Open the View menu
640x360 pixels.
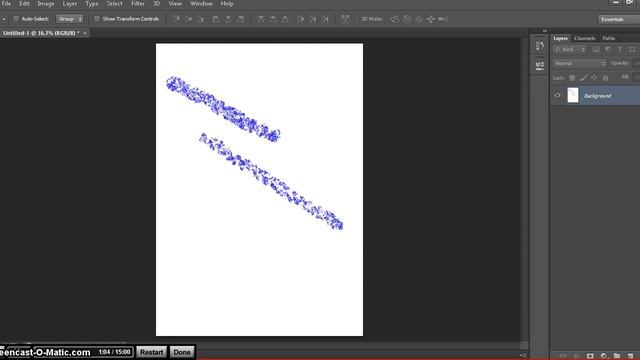coord(175,4)
